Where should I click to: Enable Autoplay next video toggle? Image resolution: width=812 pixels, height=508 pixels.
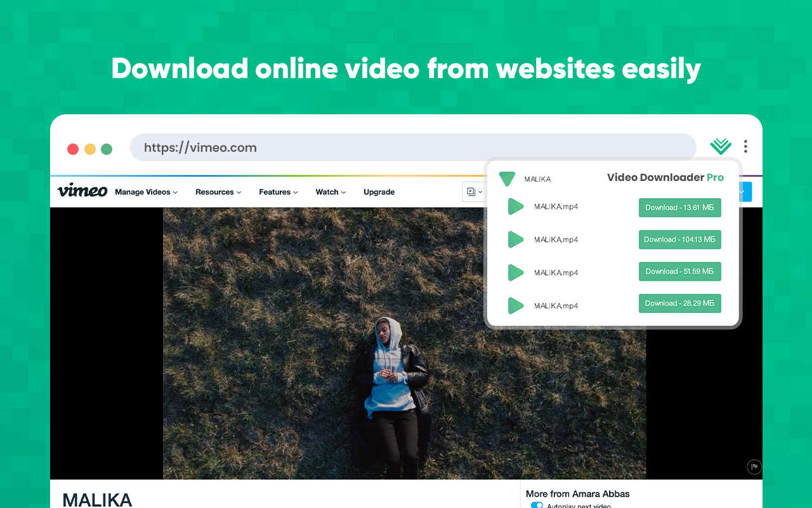point(537,504)
